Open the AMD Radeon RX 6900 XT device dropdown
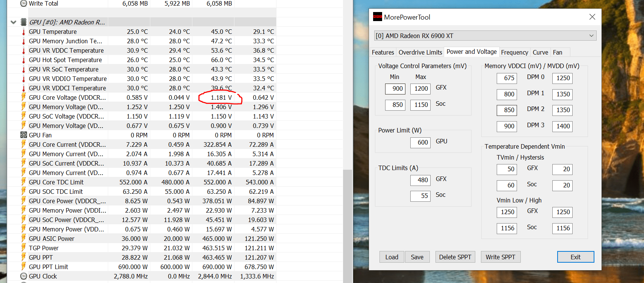644x283 pixels. (x=485, y=36)
